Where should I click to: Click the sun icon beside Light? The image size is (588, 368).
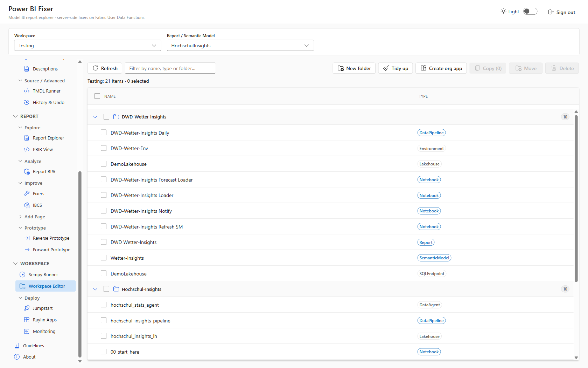pyautogui.click(x=503, y=11)
